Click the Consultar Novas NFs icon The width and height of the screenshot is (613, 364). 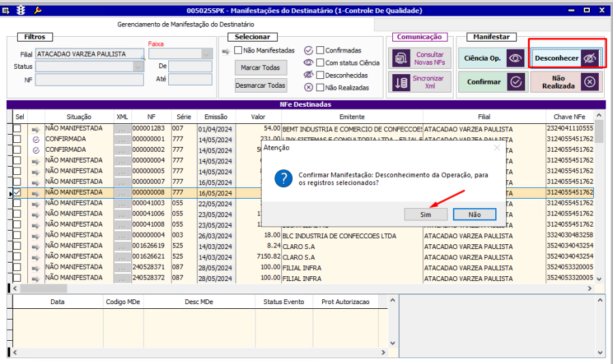coord(400,59)
